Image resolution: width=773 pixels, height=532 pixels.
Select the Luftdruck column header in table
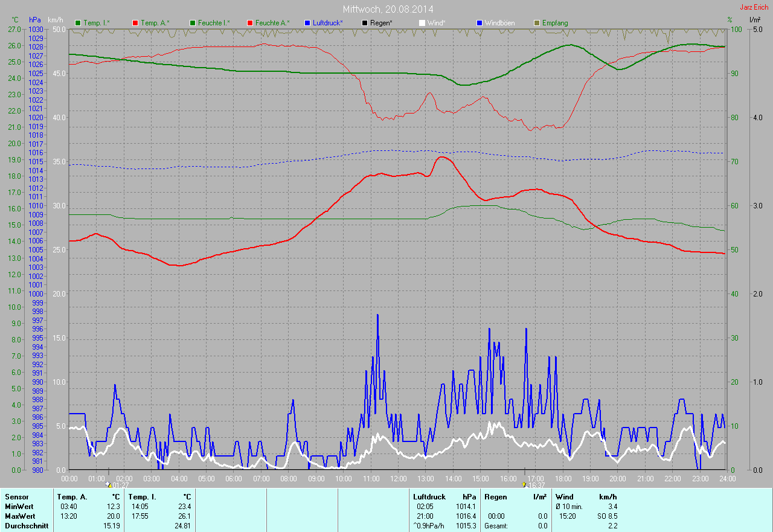tap(429, 496)
